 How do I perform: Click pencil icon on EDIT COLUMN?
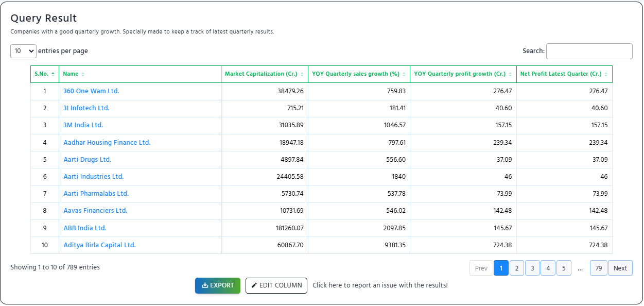(254, 285)
